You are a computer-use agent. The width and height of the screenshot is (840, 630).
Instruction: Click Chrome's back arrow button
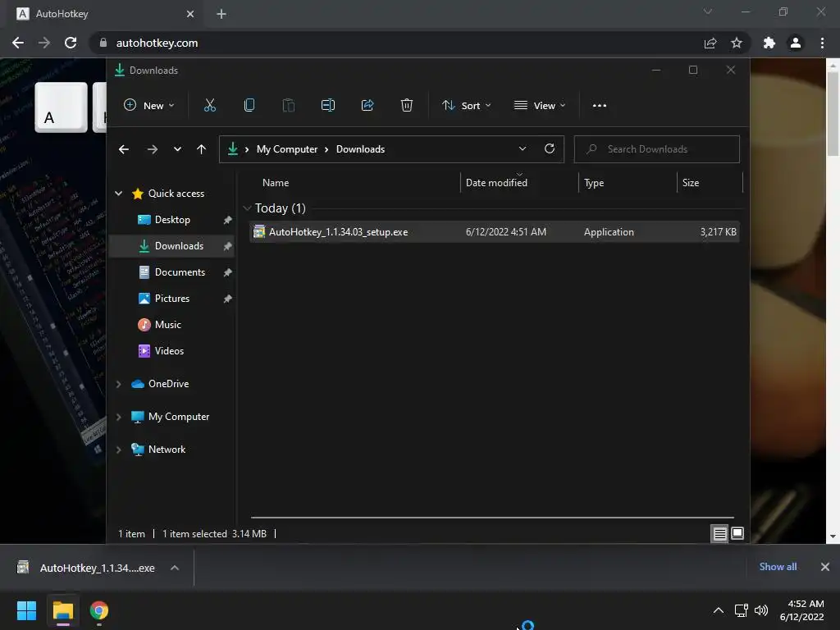18,43
